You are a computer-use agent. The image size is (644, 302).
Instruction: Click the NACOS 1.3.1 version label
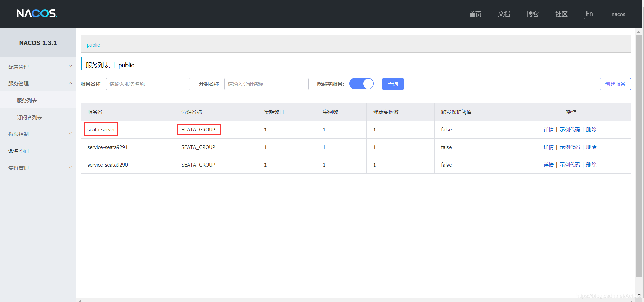tap(38, 43)
